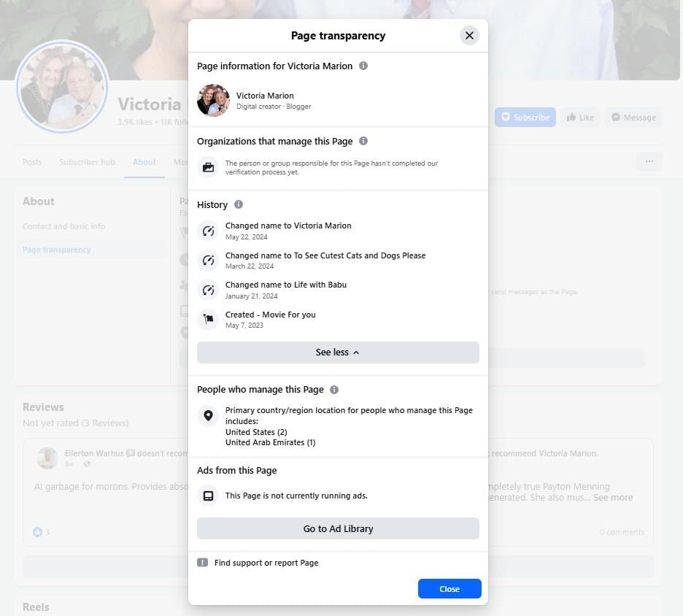This screenshot has width=683, height=616.
Task: Open Find support or report Page
Action: pyautogui.click(x=266, y=563)
